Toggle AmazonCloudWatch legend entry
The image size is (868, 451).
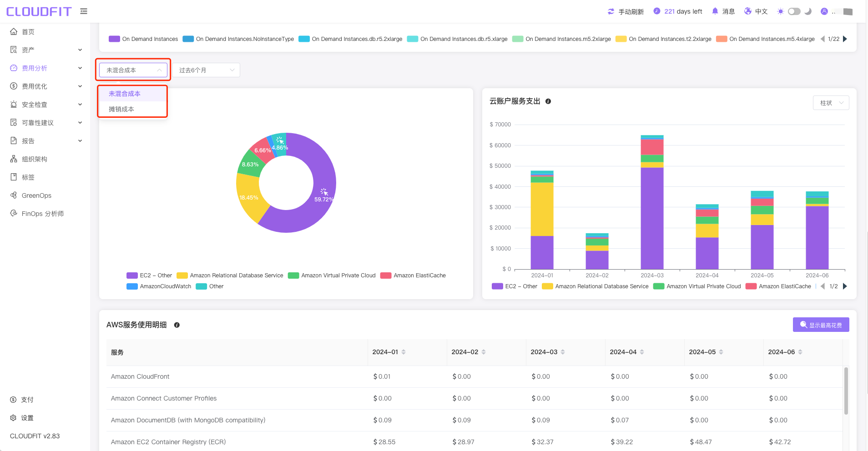coord(159,286)
